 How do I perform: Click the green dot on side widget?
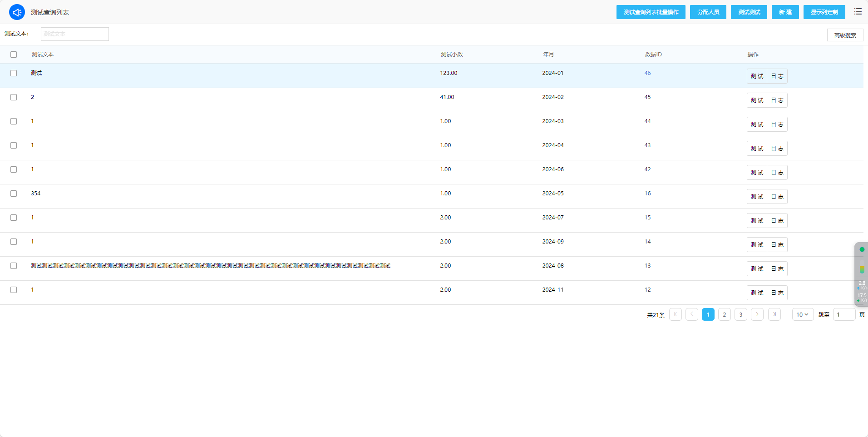pyautogui.click(x=862, y=249)
